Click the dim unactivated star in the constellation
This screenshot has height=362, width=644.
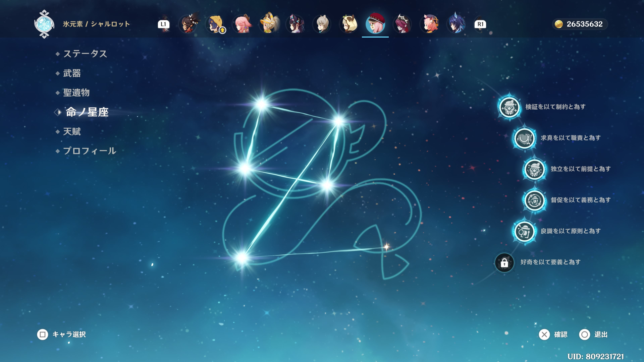[386, 247]
